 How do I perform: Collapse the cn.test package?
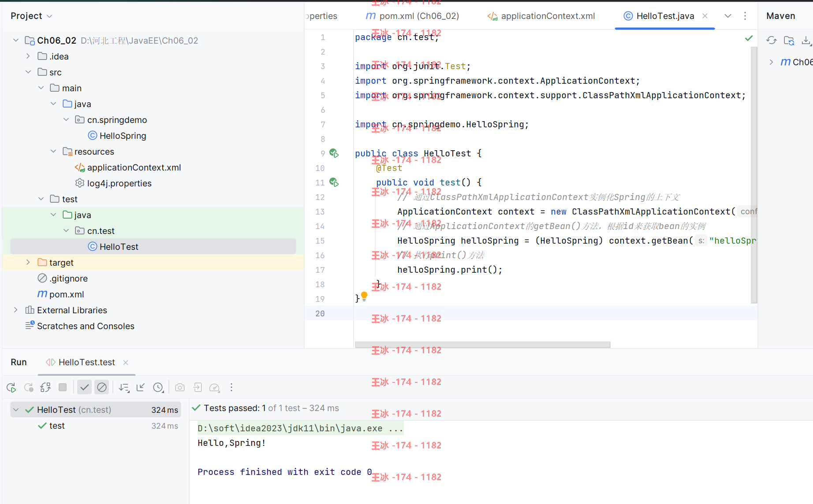(66, 231)
